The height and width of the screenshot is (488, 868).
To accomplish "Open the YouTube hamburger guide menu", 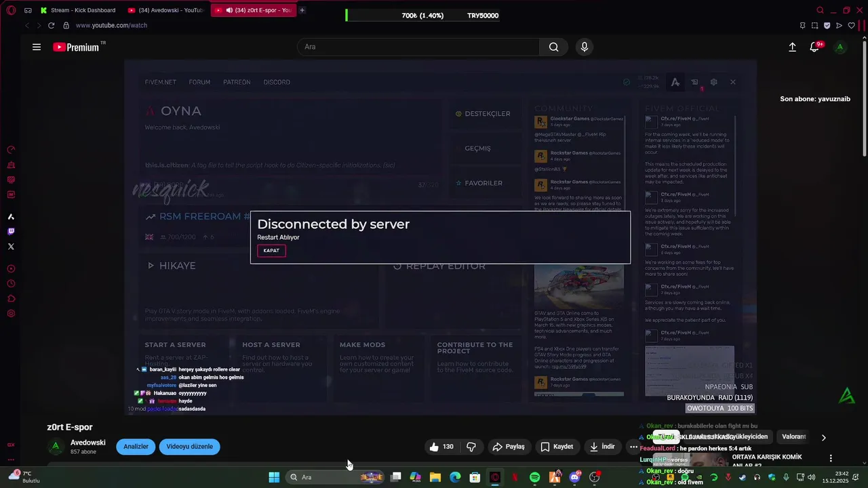I will (37, 47).
